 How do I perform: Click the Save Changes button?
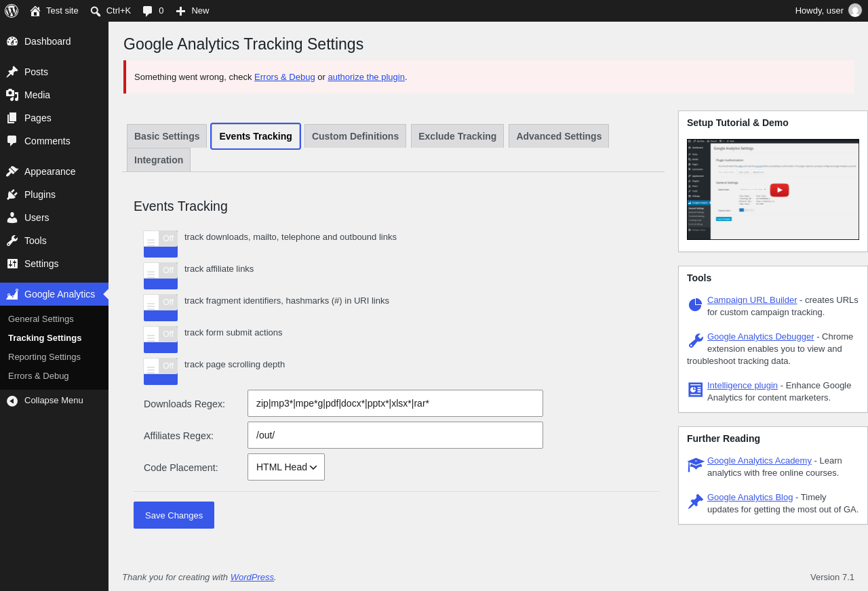tap(174, 515)
